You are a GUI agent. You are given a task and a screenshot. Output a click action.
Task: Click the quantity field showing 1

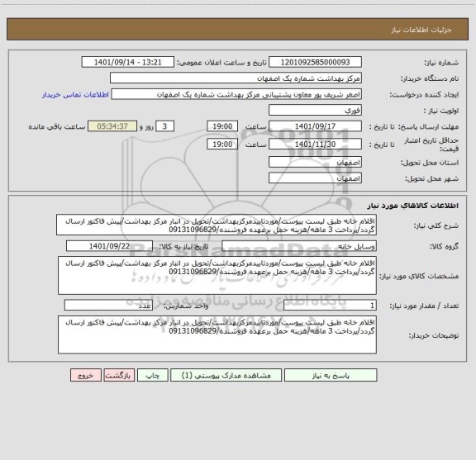[x=330, y=306]
